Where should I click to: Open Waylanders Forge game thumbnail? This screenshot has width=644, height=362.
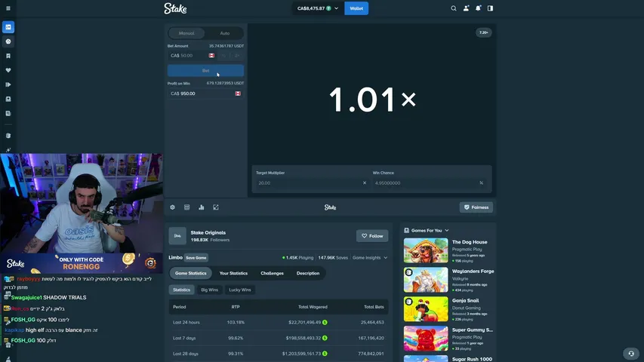pos(426,280)
